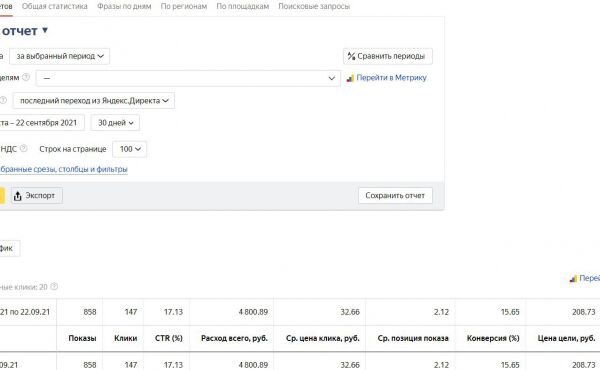Expand the report title dropdown triangle
The width and height of the screenshot is (600, 370).
coord(45,30)
